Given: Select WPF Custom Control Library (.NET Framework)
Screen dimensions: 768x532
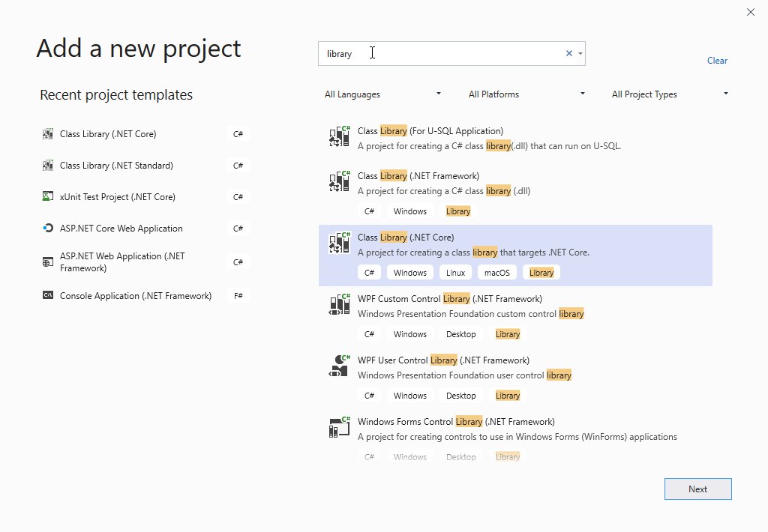Looking at the screenshot, I should [515, 317].
